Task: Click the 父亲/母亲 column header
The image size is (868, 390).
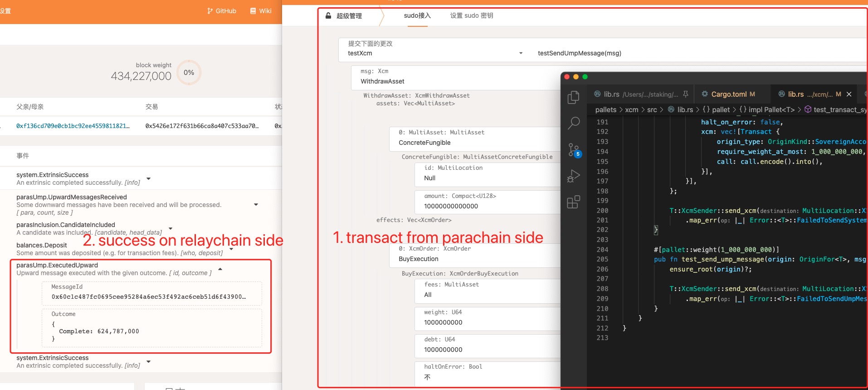Action: coord(30,107)
